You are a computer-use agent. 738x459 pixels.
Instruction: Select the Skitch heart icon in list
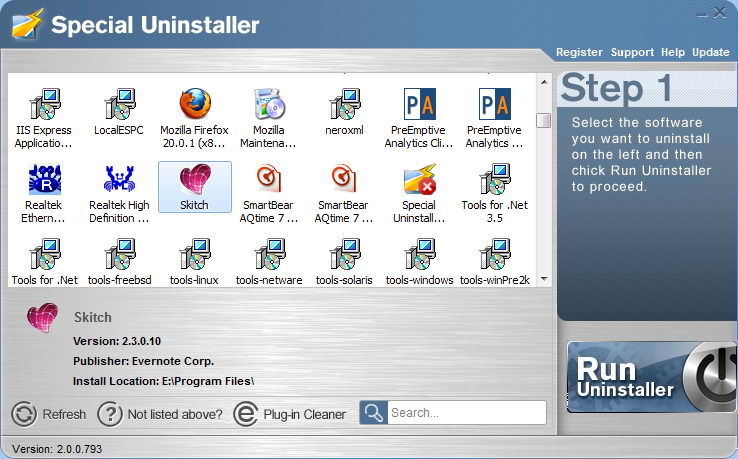point(195,179)
